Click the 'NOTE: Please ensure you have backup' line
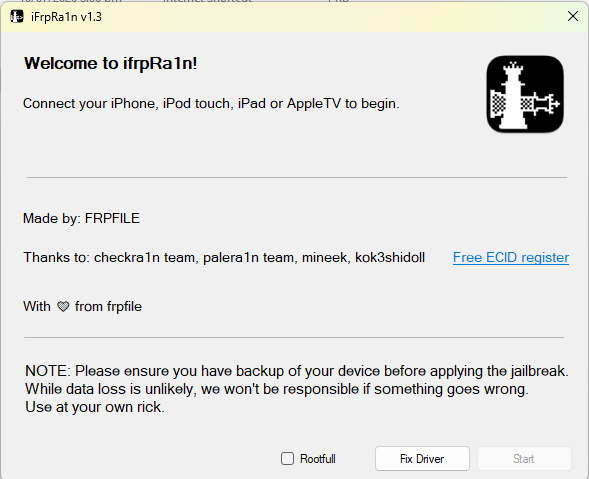This screenshot has width=589, height=479. coord(297,371)
